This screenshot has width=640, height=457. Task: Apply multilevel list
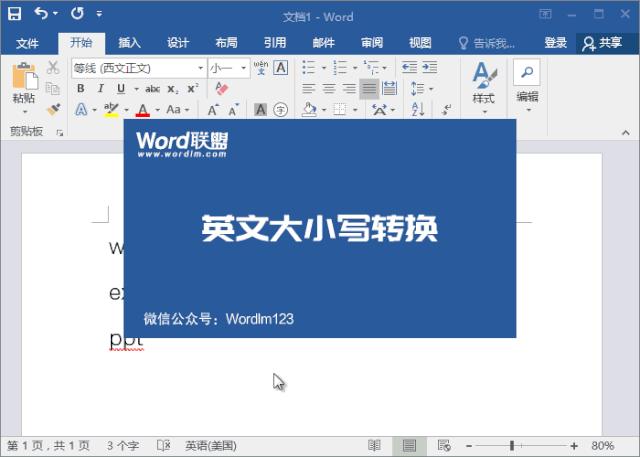tap(371, 67)
